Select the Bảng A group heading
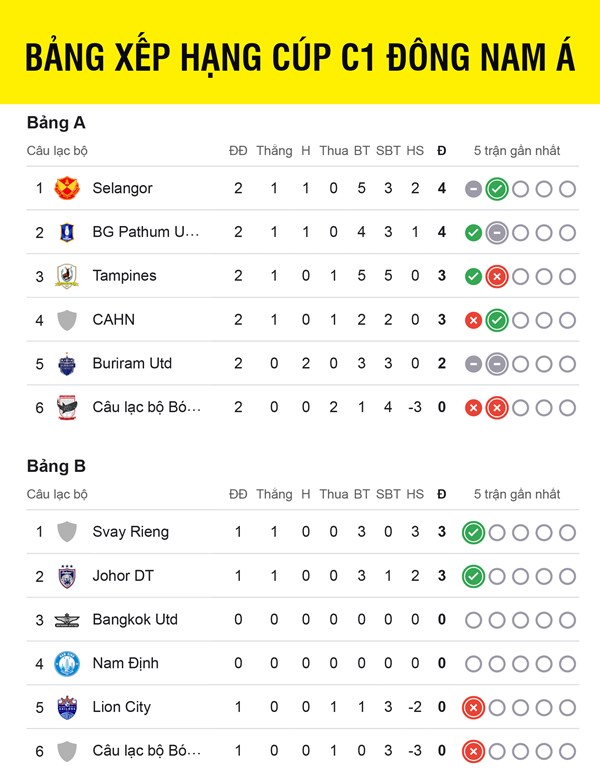600x784 pixels. [x=56, y=123]
